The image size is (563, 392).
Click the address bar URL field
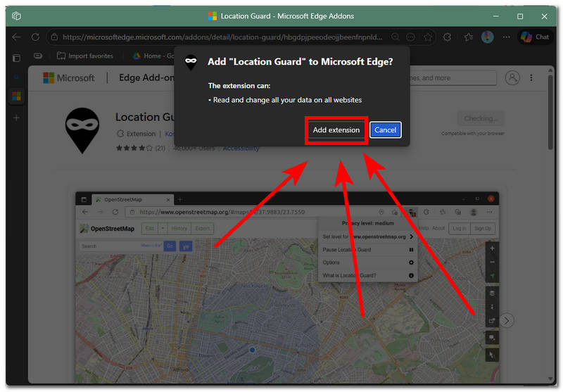[222, 37]
